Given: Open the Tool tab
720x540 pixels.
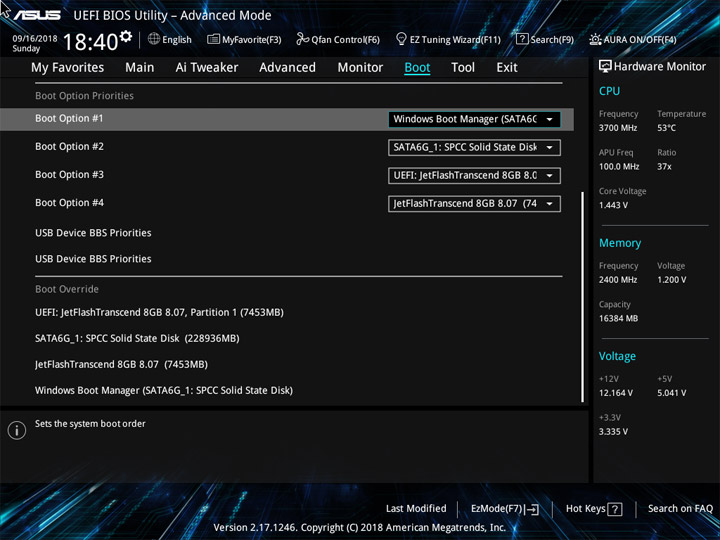Looking at the screenshot, I should 463,68.
